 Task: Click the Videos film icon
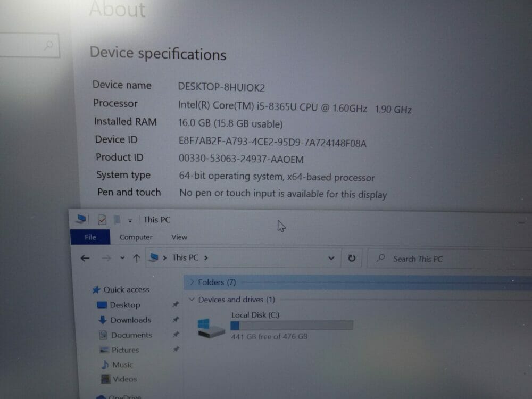point(105,379)
